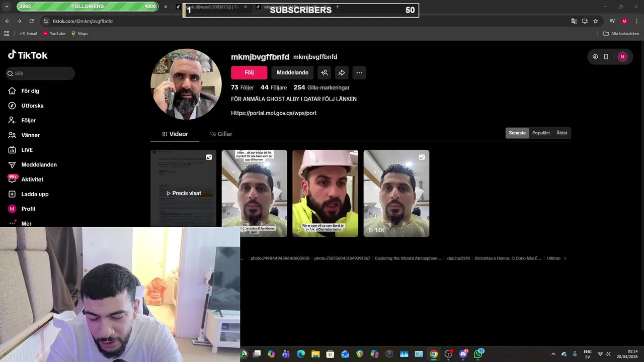Send a message with Meddelande button
Image resolution: width=644 pixels, height=362 pixels.
(292, 72)
